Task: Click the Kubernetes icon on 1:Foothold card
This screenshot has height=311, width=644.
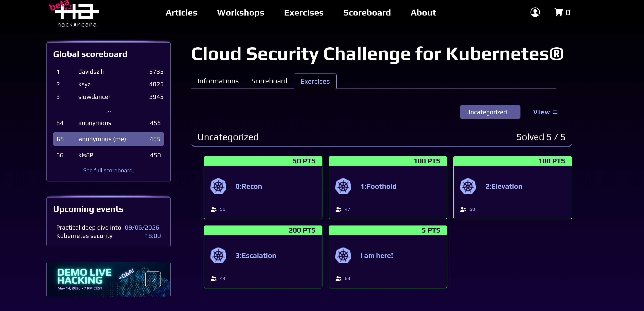Action: click(x=343, y=186)
